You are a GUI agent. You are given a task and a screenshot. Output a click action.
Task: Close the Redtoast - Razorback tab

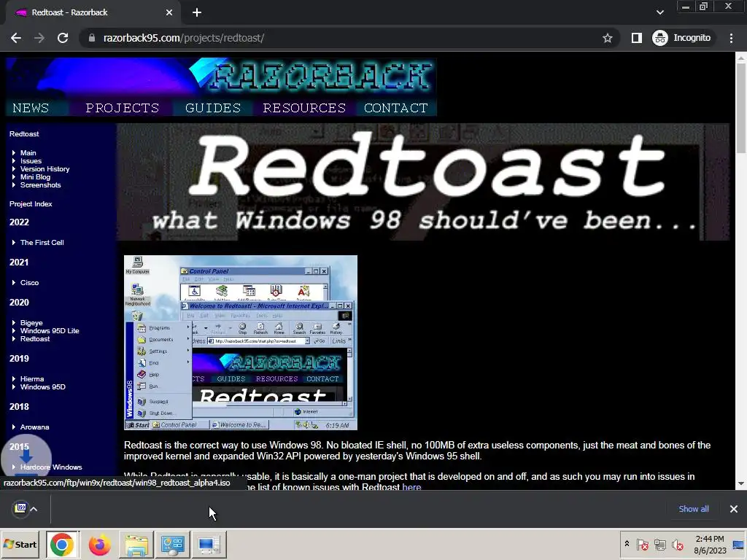169,12
